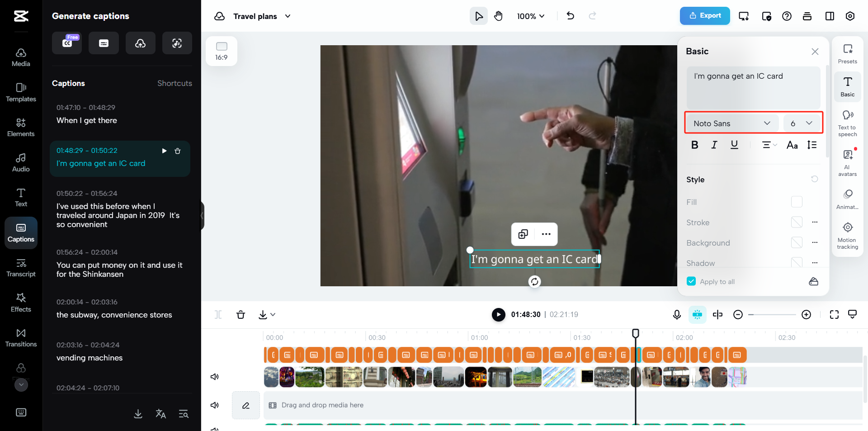
Task: Open the AI avatars tab
Action: [x=847, y=163]
